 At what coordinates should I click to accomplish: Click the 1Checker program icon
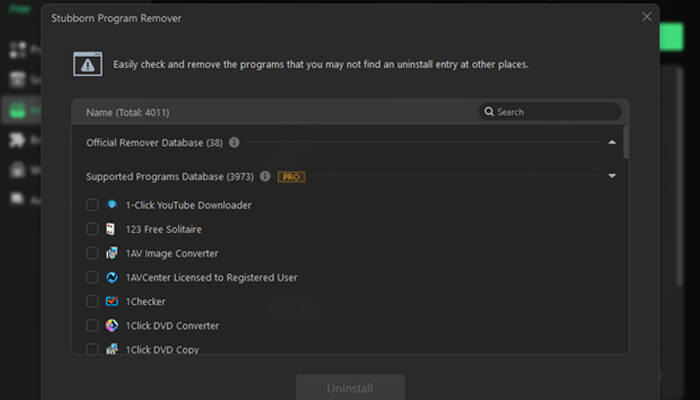[112, 301]
